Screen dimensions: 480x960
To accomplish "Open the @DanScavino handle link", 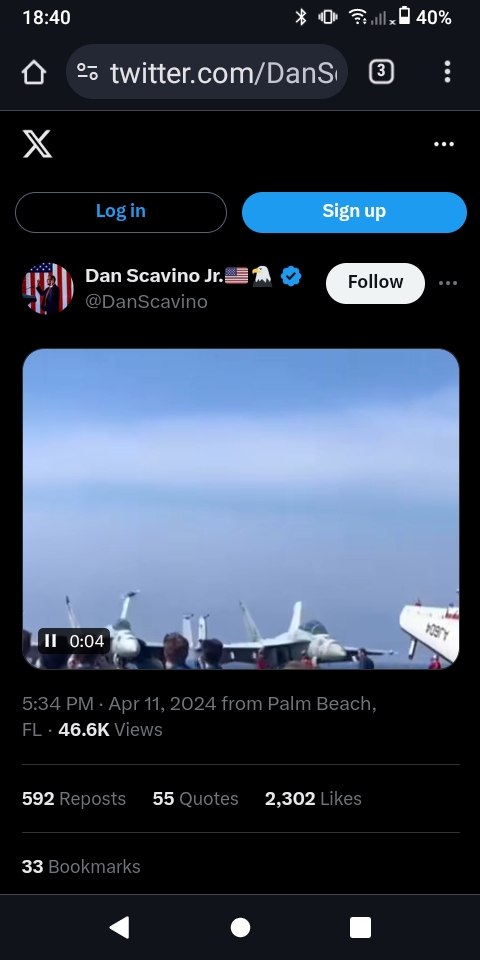I will 146,302.
